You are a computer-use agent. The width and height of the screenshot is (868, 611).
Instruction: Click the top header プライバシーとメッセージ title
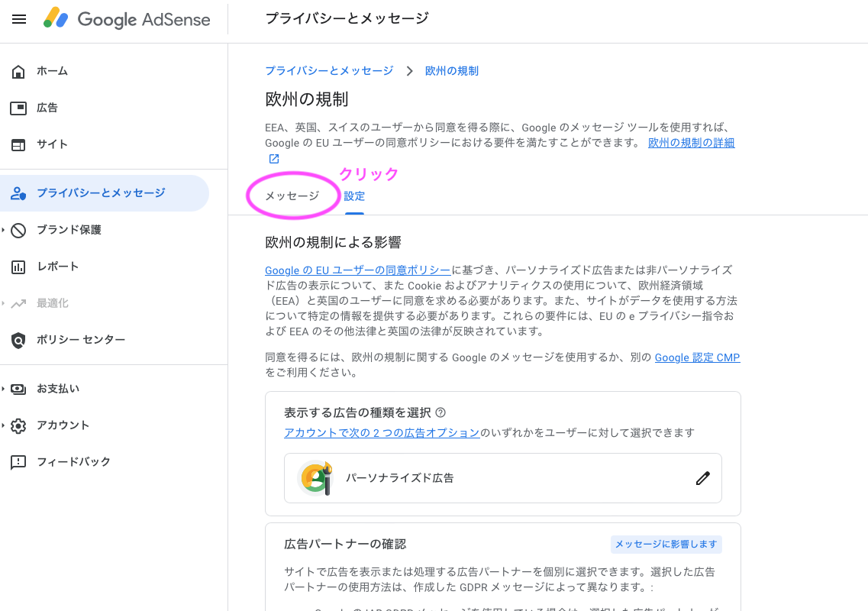click(x=347, y=19)
